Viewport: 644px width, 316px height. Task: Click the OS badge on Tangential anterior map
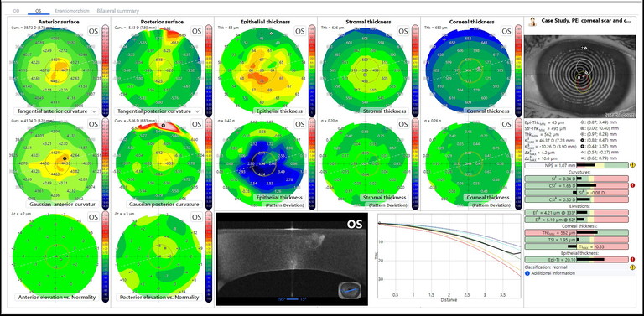click(94, 31)
